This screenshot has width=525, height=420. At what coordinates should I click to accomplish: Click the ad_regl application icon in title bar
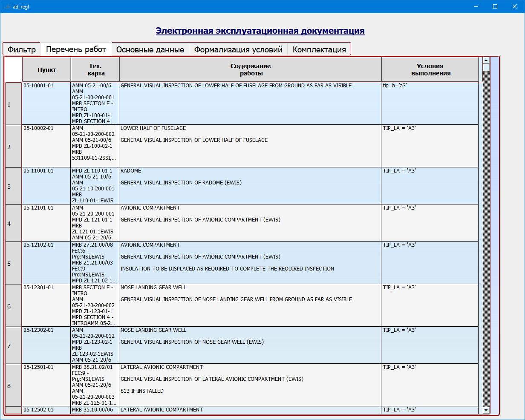coord(7,6)
